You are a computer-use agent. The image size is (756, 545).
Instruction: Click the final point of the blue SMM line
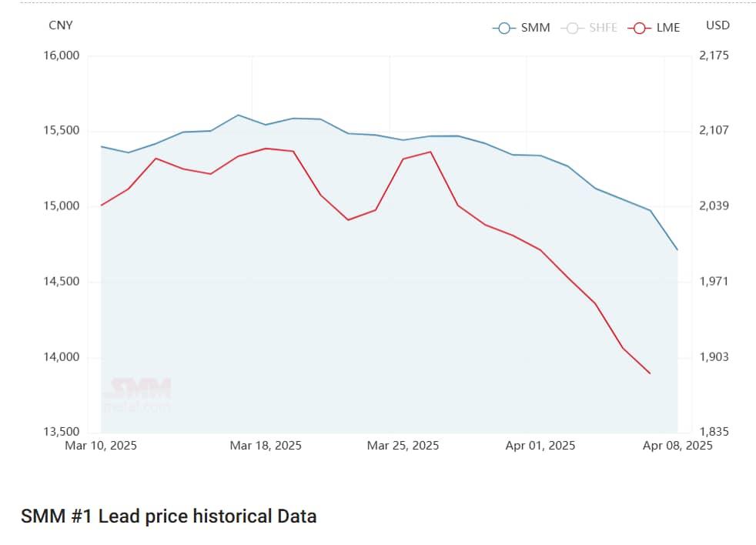click(677, 249)
